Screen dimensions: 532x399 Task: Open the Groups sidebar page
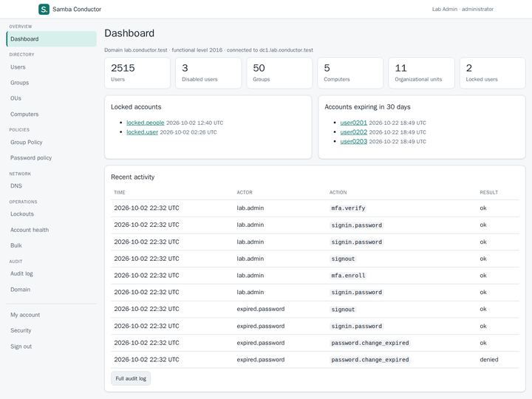[x=20, y=83]
